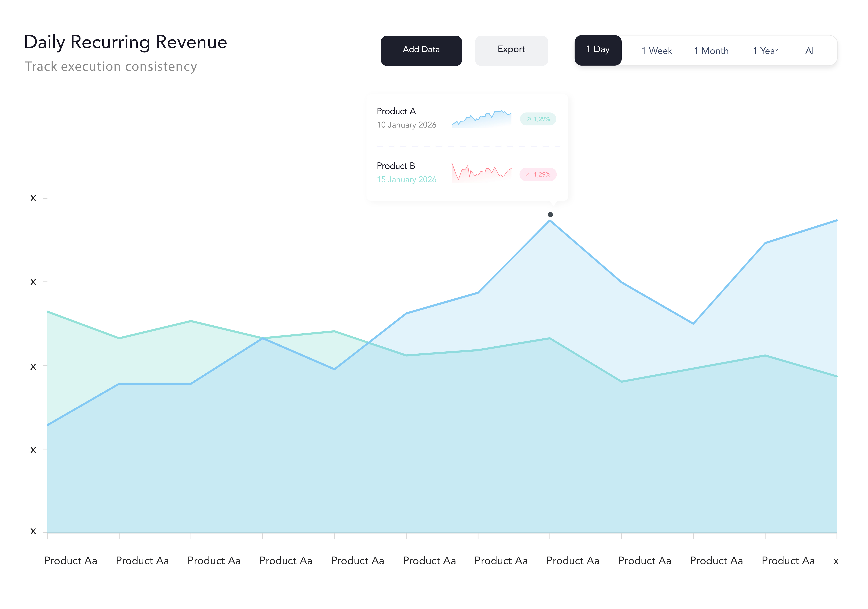Click the 10 January 2026 date
The image size is (868, 609).
[406, 125]
